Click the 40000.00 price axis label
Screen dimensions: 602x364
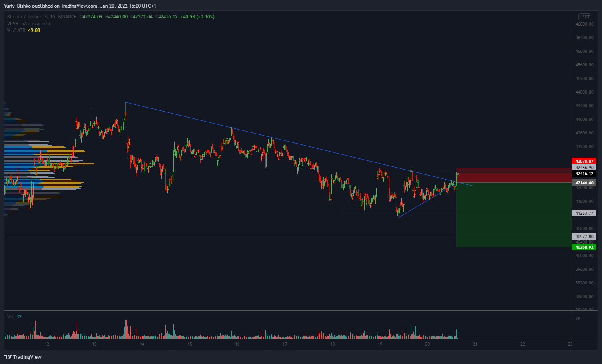pyautogui.click(x=584, y=256)
